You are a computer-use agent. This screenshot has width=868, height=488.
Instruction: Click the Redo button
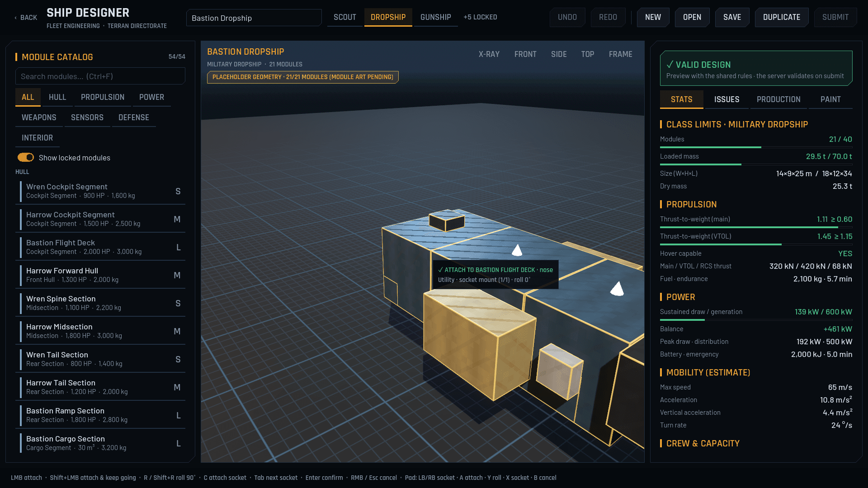(x=608, y=17)
